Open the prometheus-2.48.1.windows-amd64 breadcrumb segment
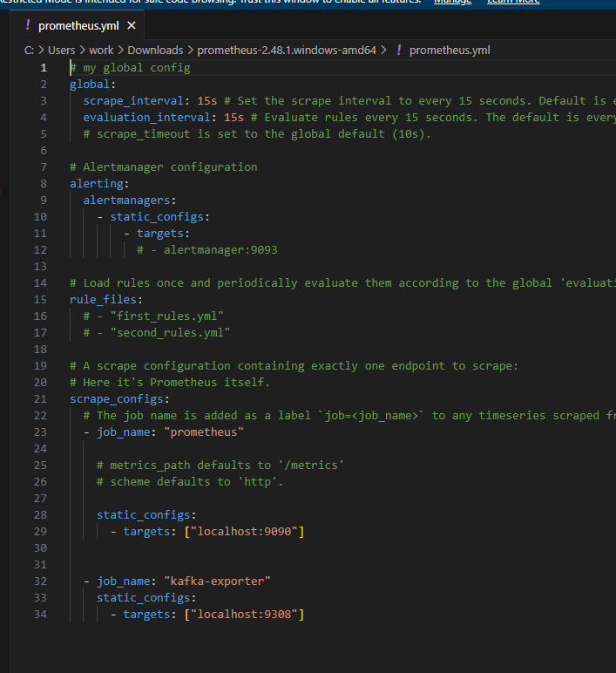The width and height of the screenshot is (616, 673). [x=287, y=51]
